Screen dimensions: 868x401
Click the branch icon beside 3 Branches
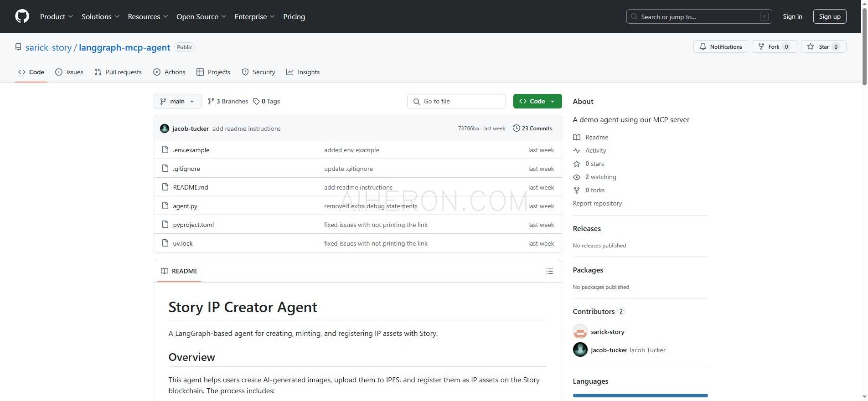point(211,101)
